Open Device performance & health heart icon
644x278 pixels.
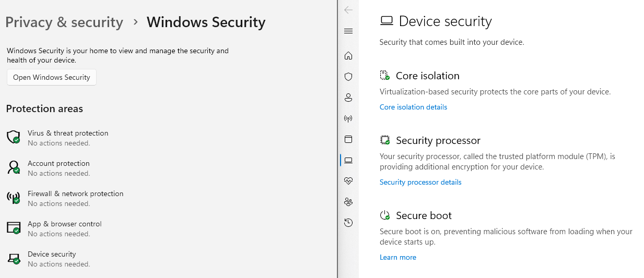(x=348, y=181)
